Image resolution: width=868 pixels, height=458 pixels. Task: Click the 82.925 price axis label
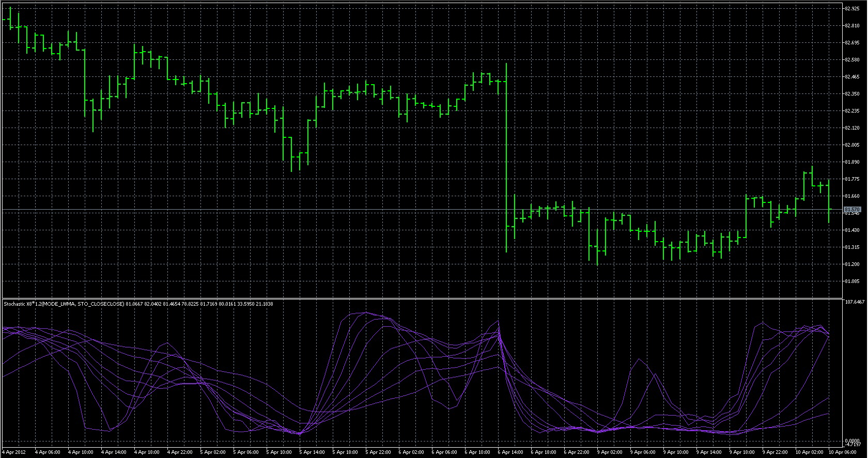pyautogui.click(x=852, y=9)
